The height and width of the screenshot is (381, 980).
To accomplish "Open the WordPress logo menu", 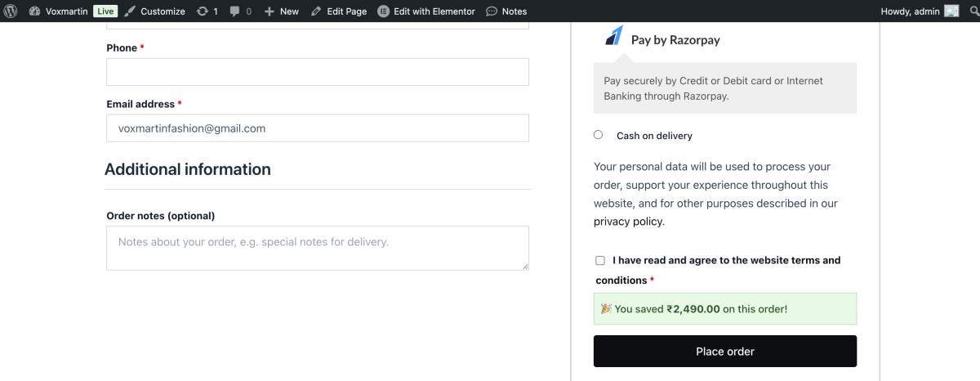I will tap(11, 11).
